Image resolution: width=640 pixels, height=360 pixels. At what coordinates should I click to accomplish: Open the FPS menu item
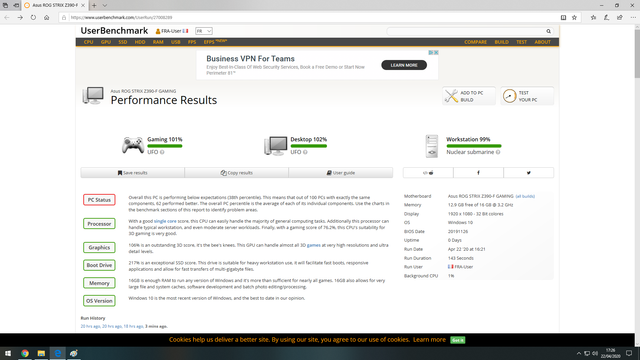click(192, 42)
